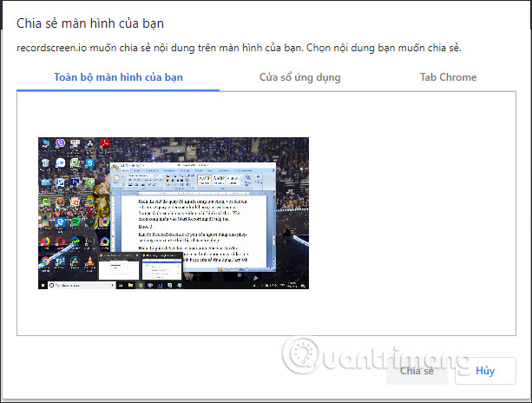Open the 'Tab Chrome' tab
The height and width of the screenshot is (403, 532).
click(448, 77)
